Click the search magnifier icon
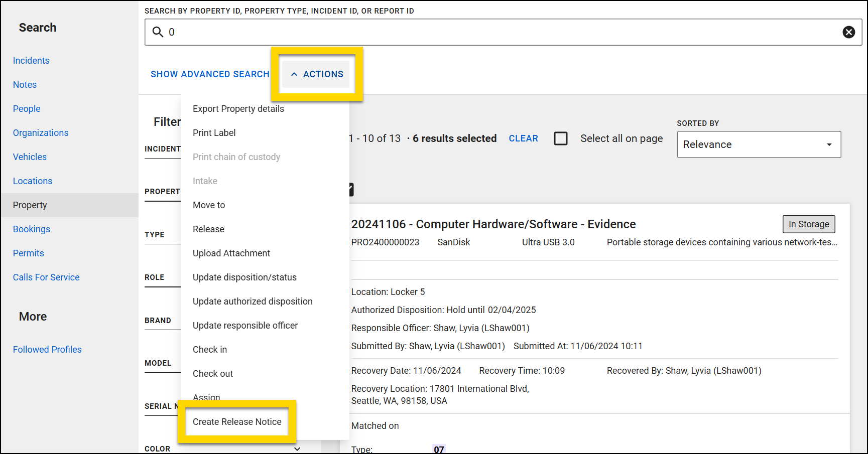The width and height of the screenshot is (868, 454). (157, 32)
